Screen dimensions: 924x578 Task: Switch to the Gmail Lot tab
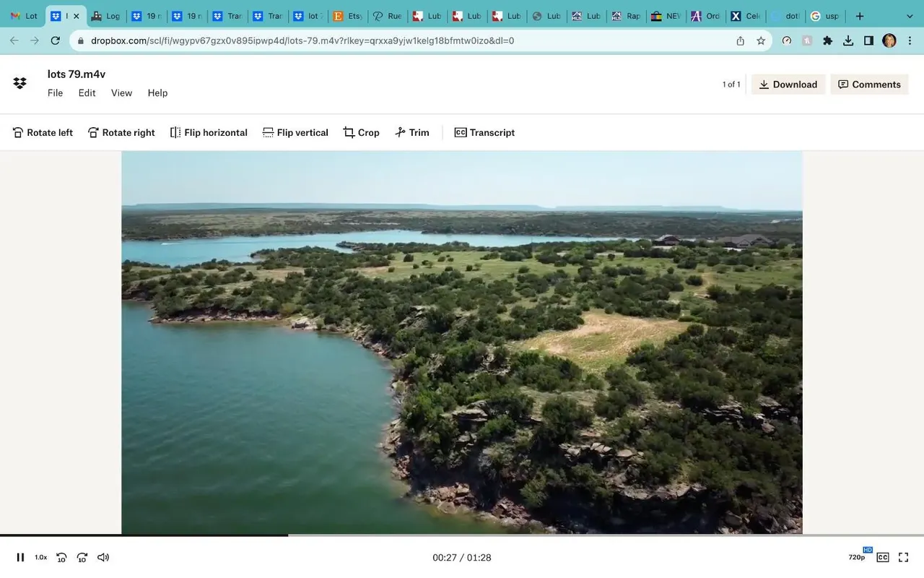pos(25,16)
